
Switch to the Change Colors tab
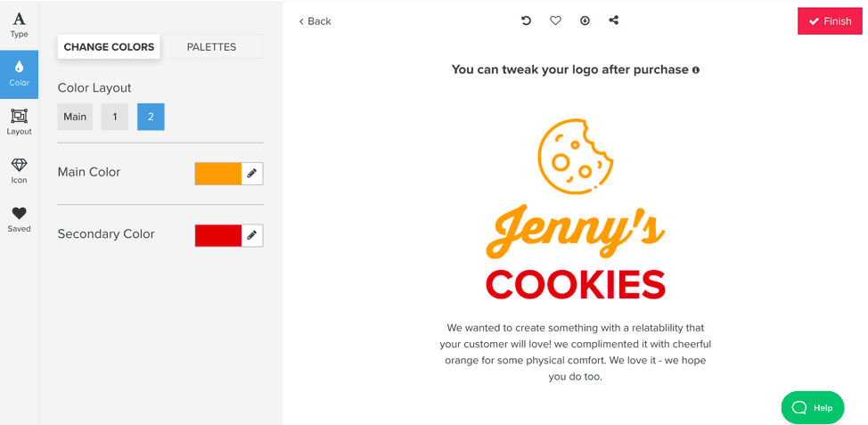pos(109,47)
